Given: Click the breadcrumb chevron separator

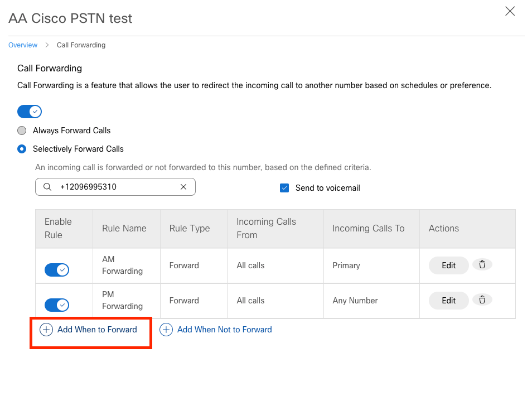Looking at the screenshot, I should pos(47,45).
